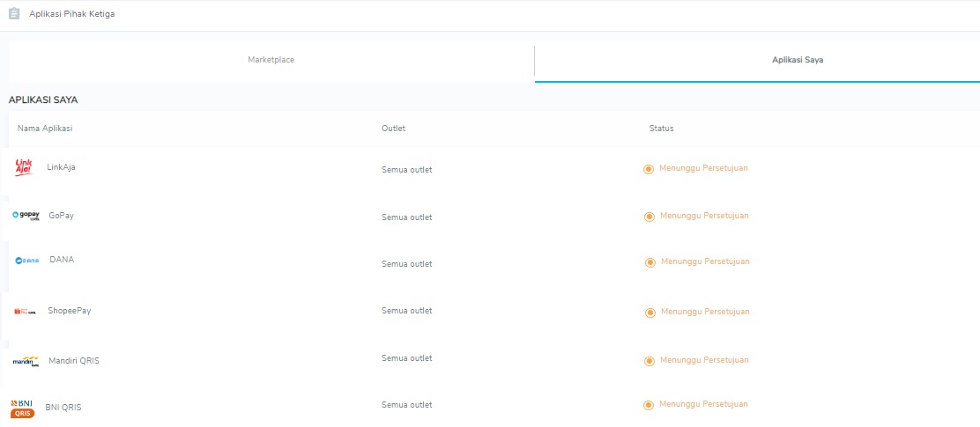Image resolution: width=980 pixels, height=427 pixels.
Task: Click the Outlet column header
Action: (x=393, y=129)
